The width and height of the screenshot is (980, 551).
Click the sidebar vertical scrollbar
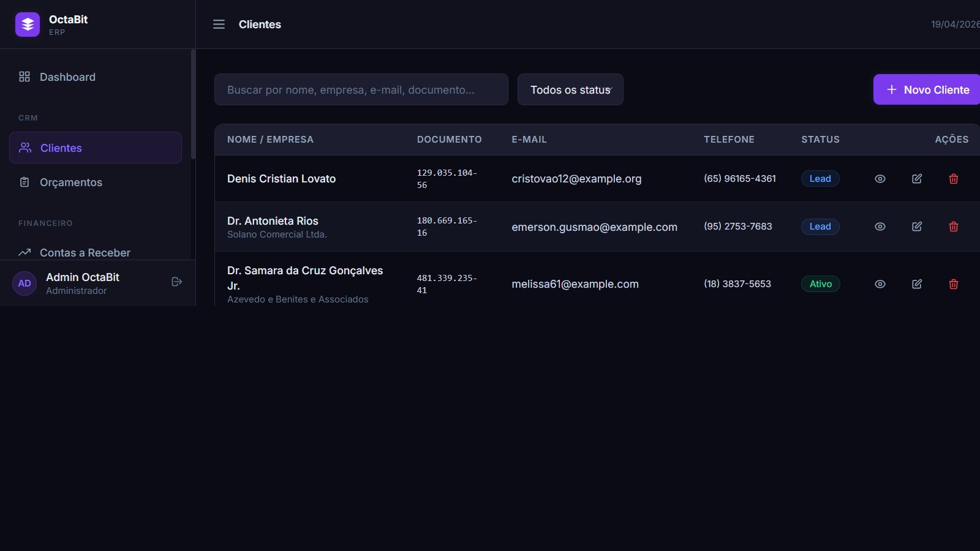click(193, 104)
